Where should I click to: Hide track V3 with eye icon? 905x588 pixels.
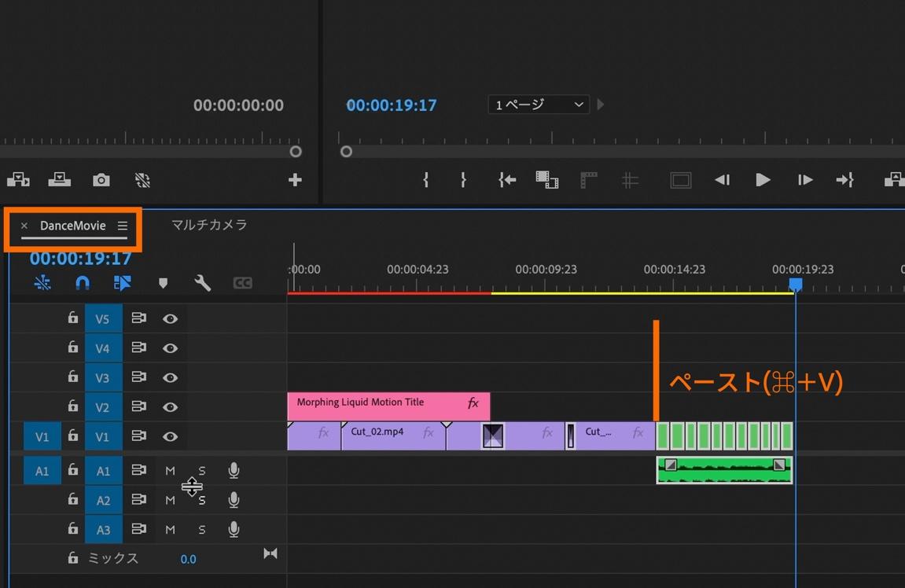click(170, 377)
